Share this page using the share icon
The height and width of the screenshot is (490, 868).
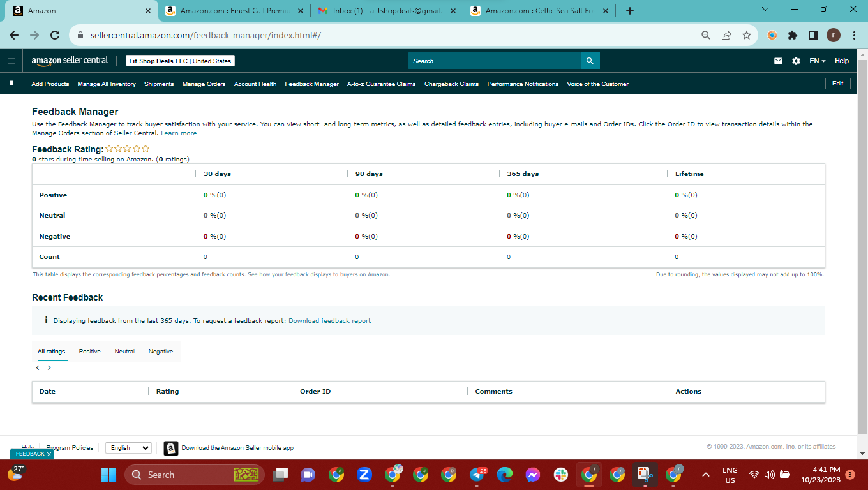726,35
